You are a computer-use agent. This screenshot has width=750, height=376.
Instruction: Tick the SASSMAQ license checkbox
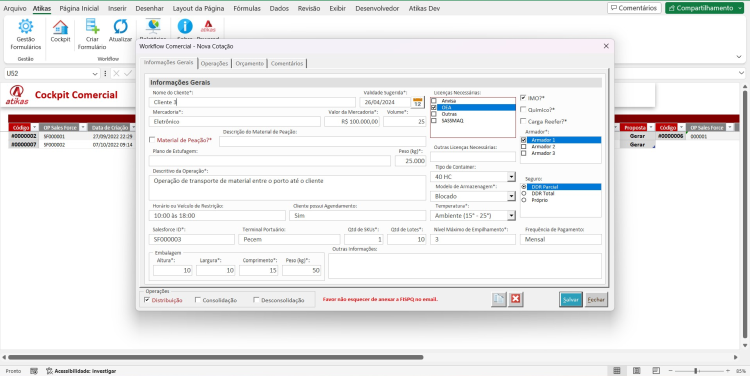coord(433,121)
